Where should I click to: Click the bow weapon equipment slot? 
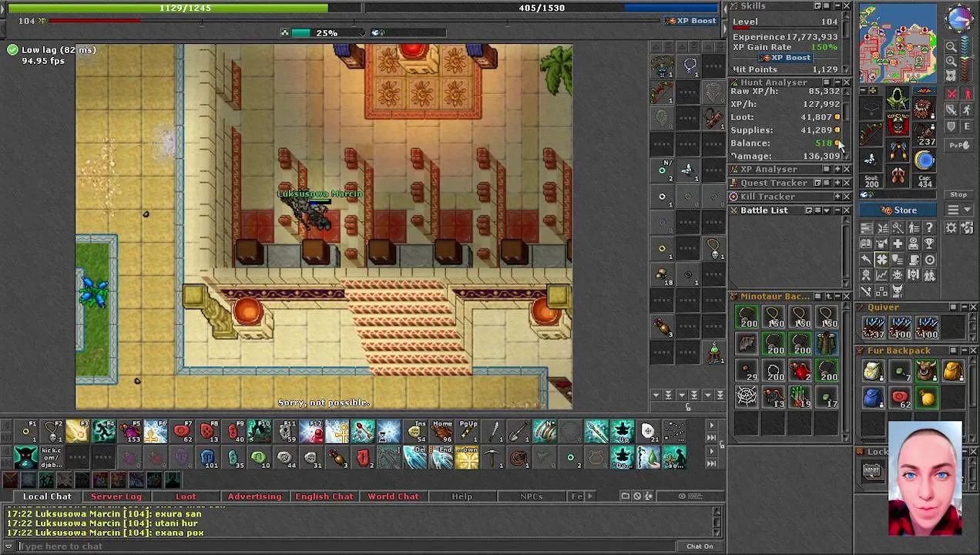pyautogui.click(x=871, y=134)
